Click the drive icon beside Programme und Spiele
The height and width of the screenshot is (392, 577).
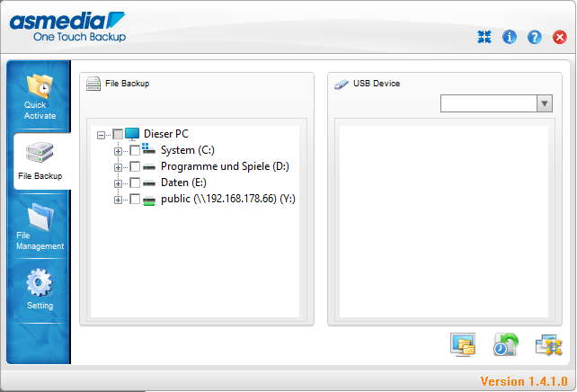coord(148,167)
